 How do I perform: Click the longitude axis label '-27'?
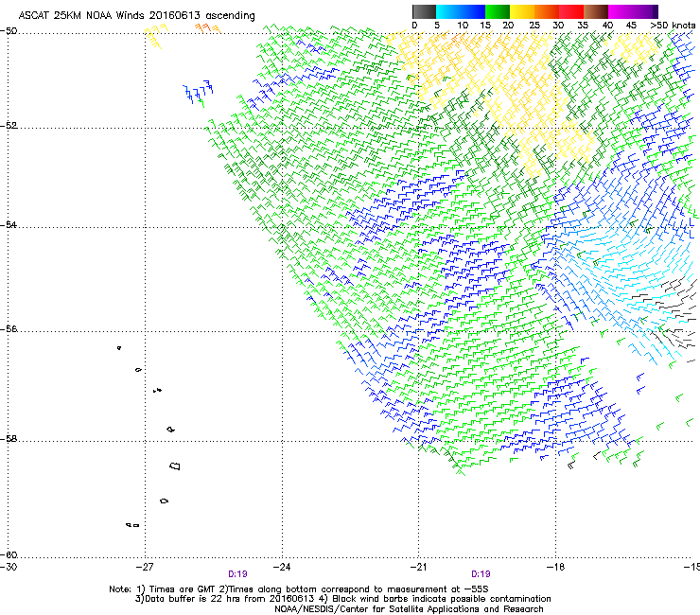pyautogui.click(x=145, y=567)
